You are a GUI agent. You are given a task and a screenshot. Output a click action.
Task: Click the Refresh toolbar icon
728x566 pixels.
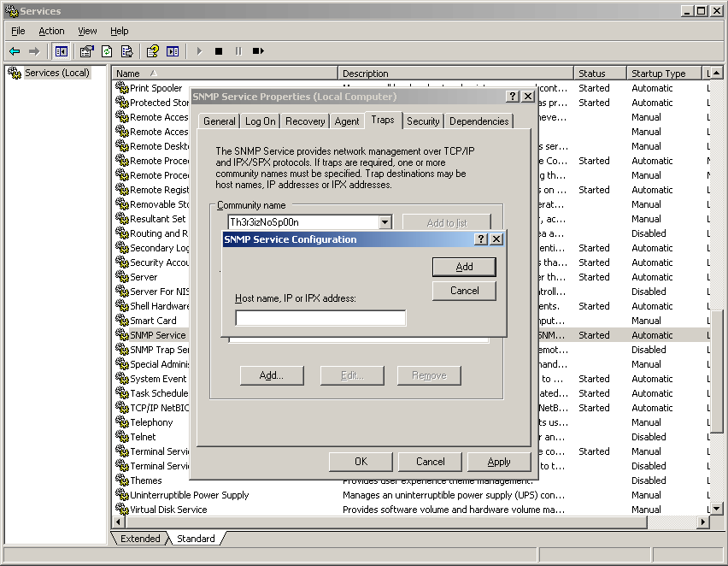coord(107,51)
